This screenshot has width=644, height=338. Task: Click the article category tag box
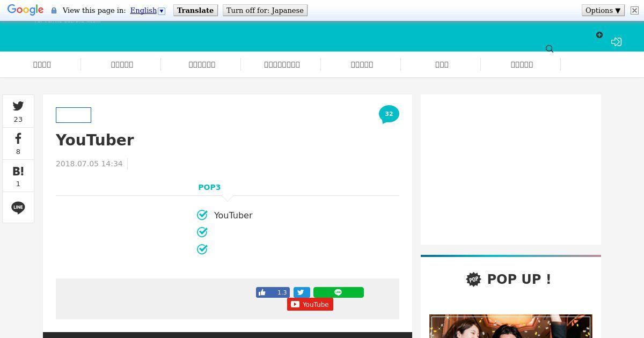(74, 115)
